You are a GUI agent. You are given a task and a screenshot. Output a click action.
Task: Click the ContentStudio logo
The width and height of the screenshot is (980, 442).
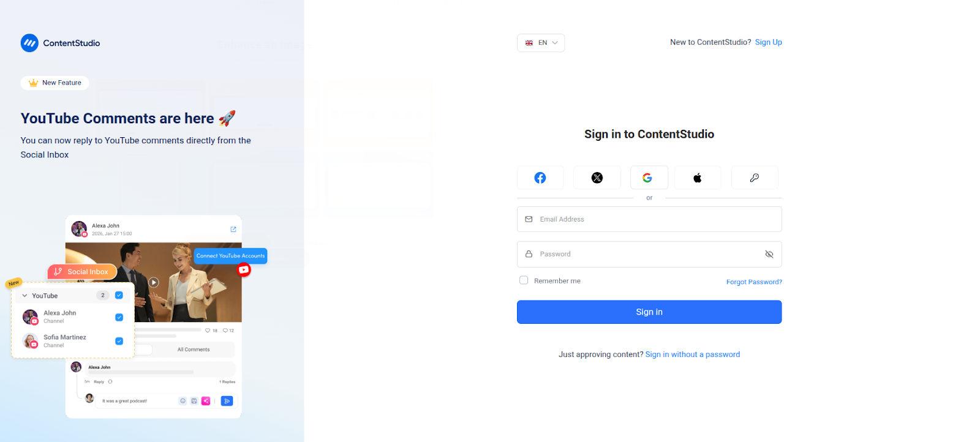(60, 43)
